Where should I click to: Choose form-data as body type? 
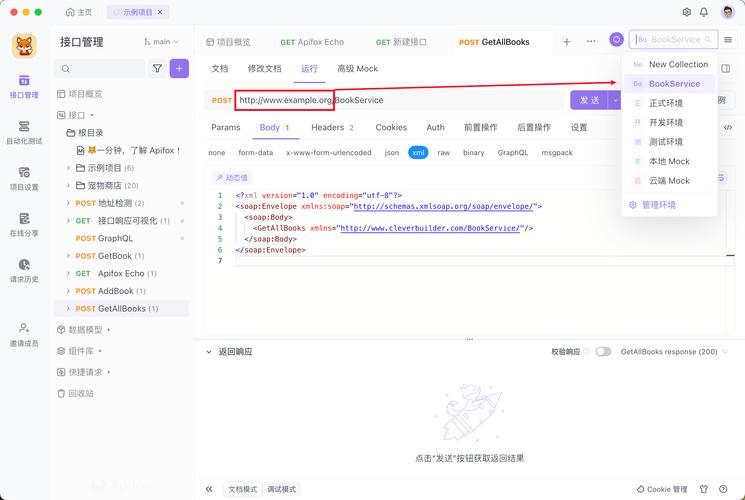255,153
